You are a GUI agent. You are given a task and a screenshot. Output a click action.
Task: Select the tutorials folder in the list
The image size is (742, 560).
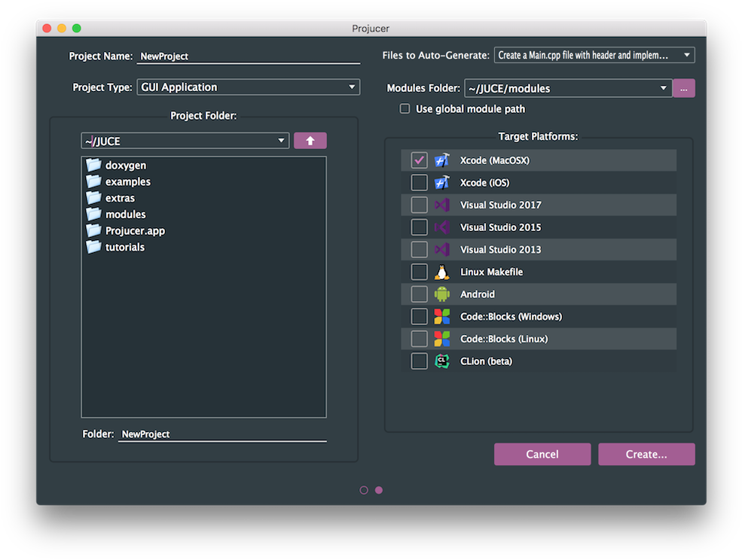tap(125, 246)
